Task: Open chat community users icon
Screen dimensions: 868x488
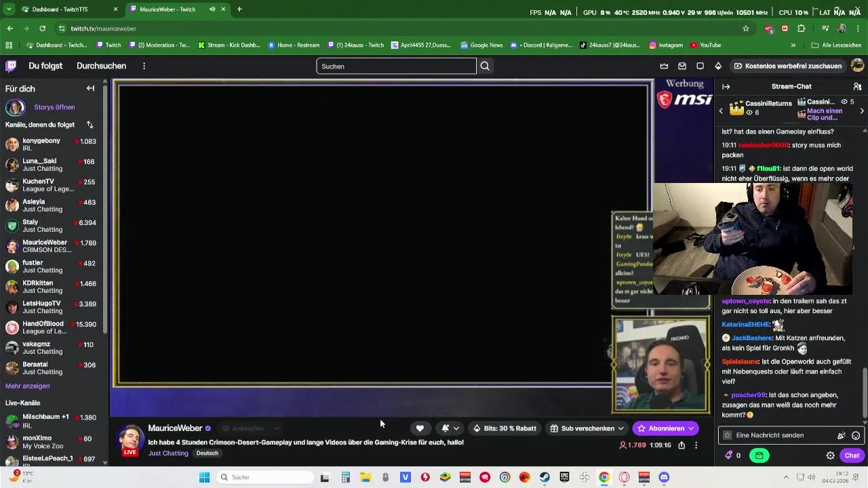Action: 857,87
